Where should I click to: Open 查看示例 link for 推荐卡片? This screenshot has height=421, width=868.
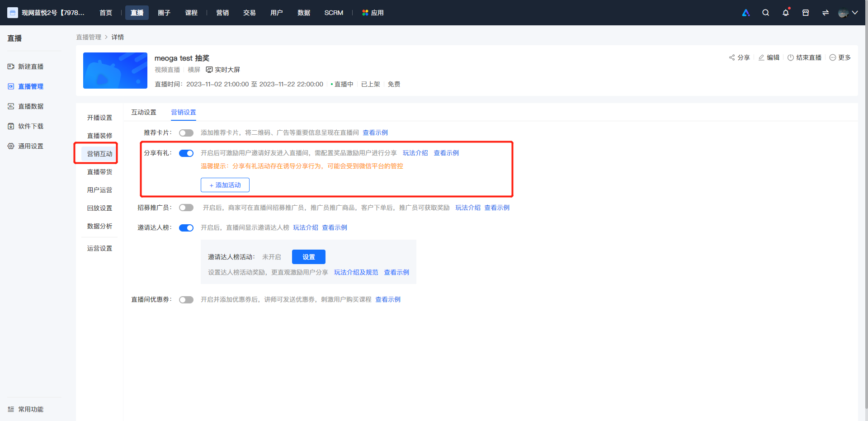tap(375, 132)
